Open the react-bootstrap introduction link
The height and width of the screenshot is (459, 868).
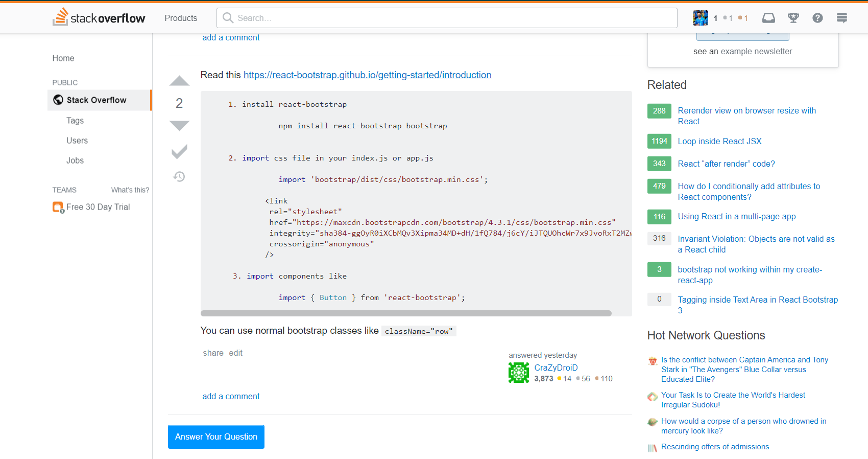[x=367, y=75]
